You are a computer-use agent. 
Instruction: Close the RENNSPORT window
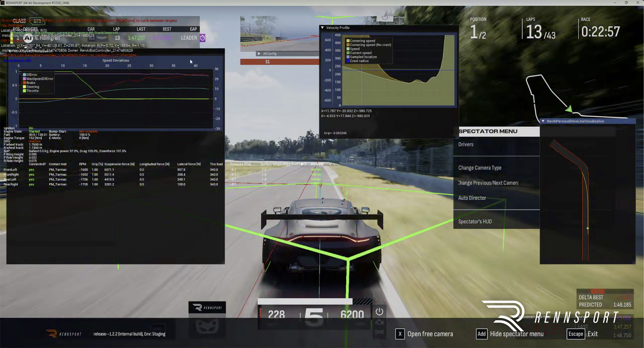click(638, 3)
